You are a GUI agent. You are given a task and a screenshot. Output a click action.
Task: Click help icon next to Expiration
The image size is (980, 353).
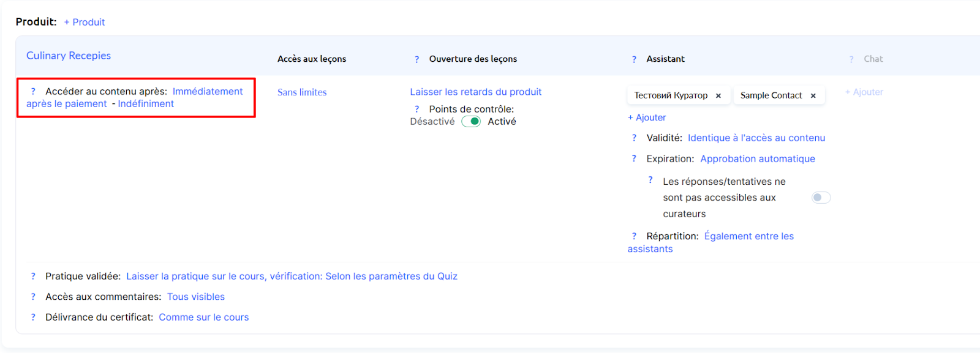point(634,159)
